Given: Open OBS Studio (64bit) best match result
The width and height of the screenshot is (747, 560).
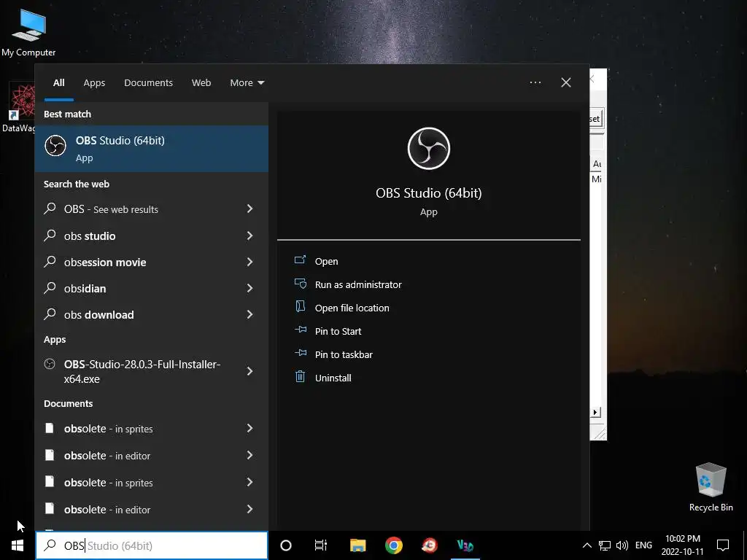Looking at the screenshot, I should tap(152, 149).
